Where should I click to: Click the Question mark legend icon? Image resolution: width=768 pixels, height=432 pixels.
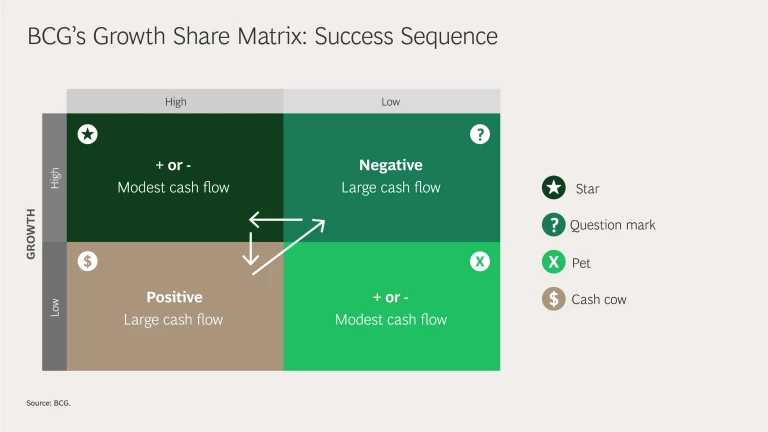553,225
